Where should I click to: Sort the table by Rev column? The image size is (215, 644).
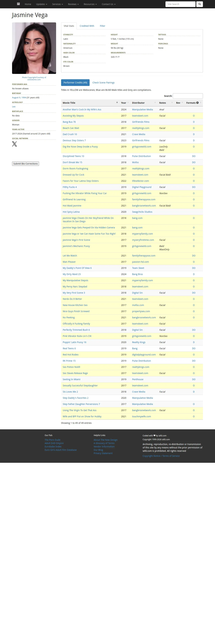(x=179, y=103)
